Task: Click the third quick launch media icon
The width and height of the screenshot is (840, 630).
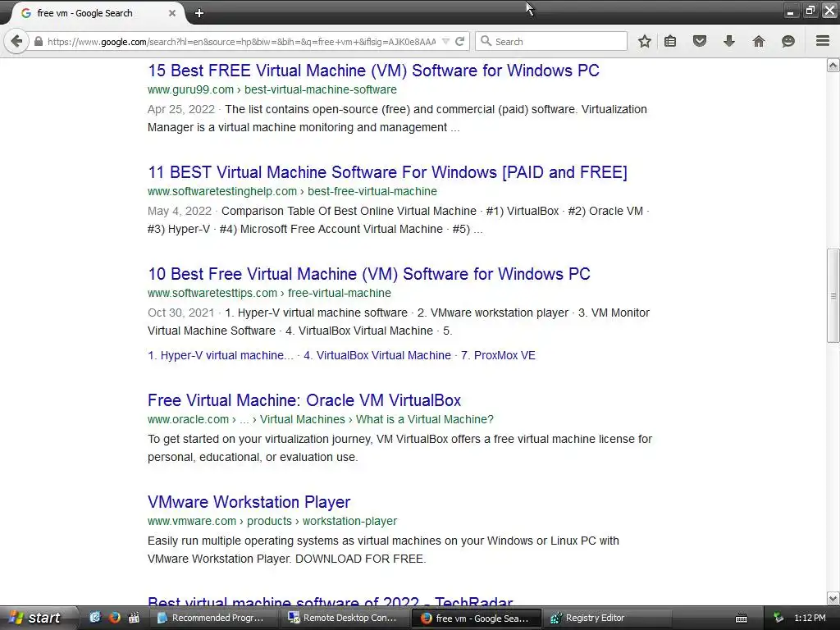Action: click(134, 618)
